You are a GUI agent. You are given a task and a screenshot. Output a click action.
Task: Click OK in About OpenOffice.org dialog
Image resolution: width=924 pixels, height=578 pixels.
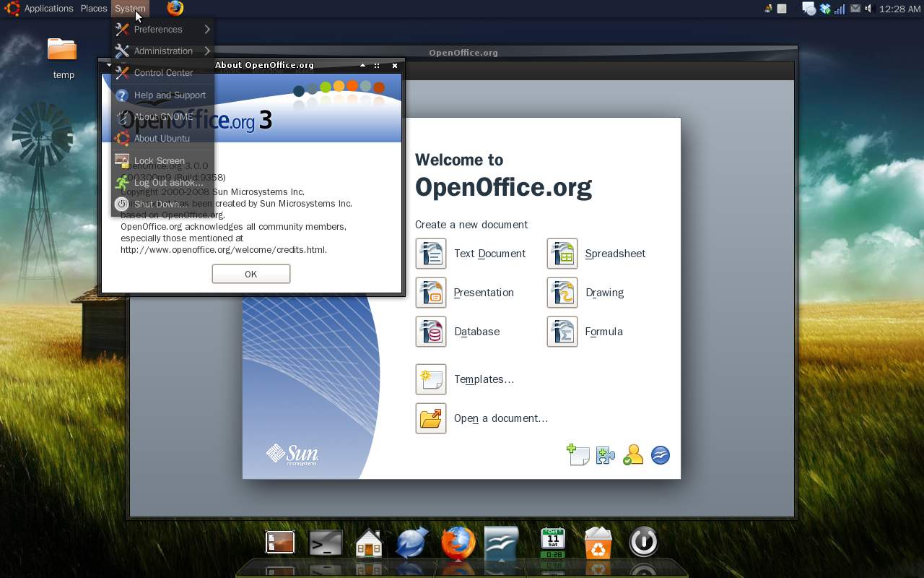251,274
